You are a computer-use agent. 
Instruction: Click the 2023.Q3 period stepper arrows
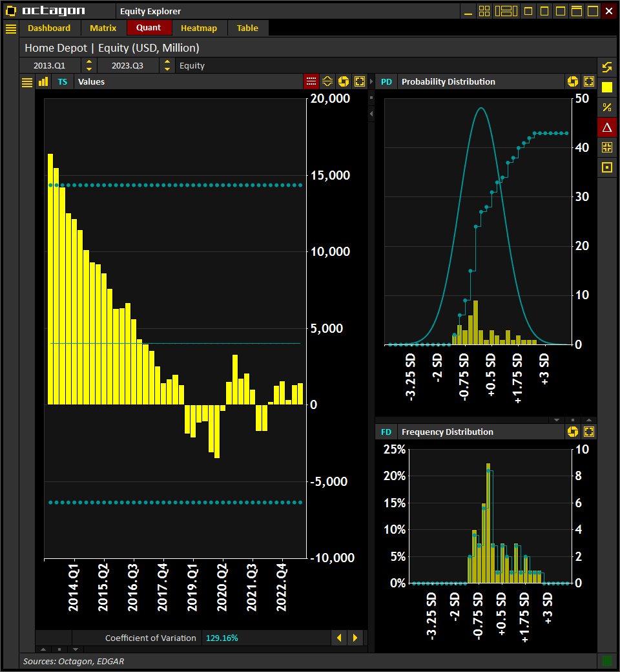coord(167,65)
